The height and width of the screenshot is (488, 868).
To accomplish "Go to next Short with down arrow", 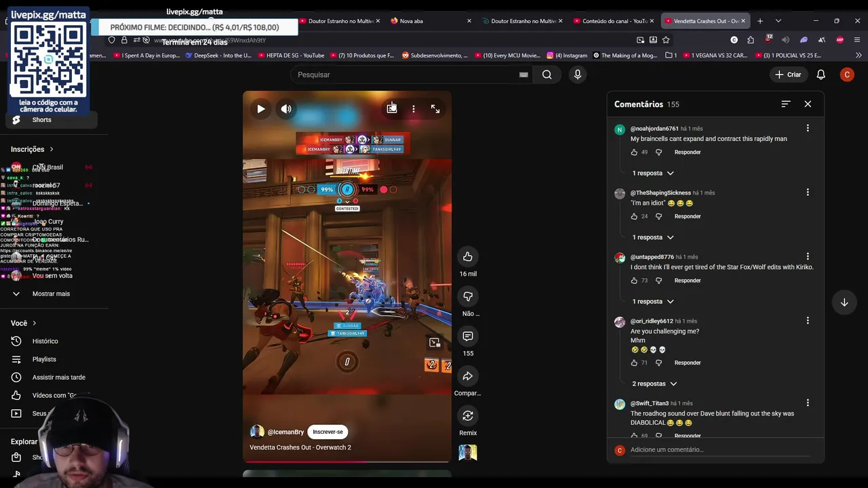I will pos(844,302).
